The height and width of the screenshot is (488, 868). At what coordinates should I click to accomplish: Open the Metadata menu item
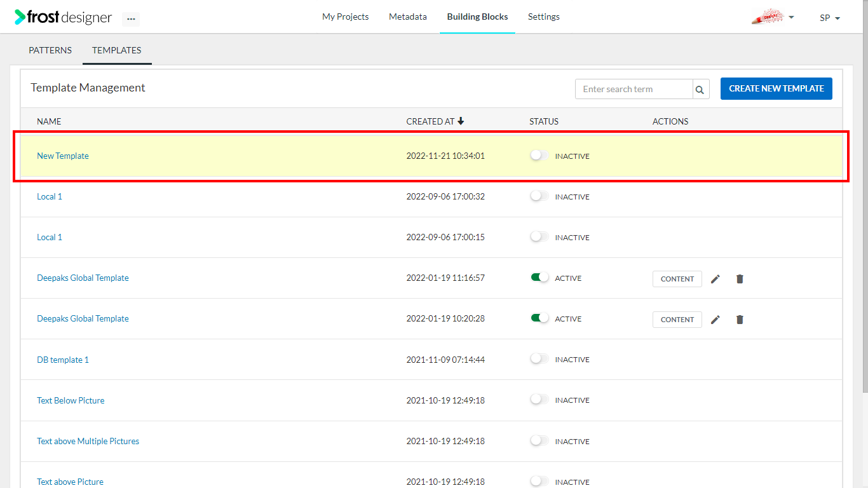point(408,17)
